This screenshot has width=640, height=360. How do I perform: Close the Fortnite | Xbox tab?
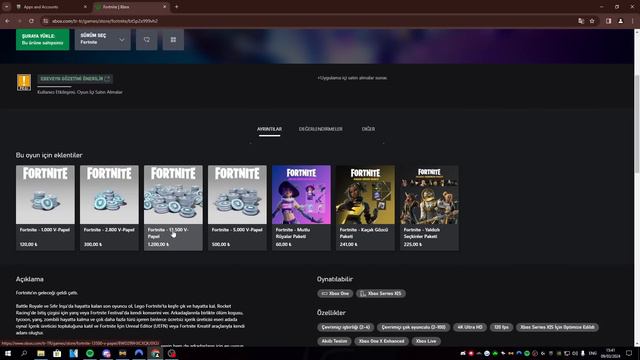(164, 7)
